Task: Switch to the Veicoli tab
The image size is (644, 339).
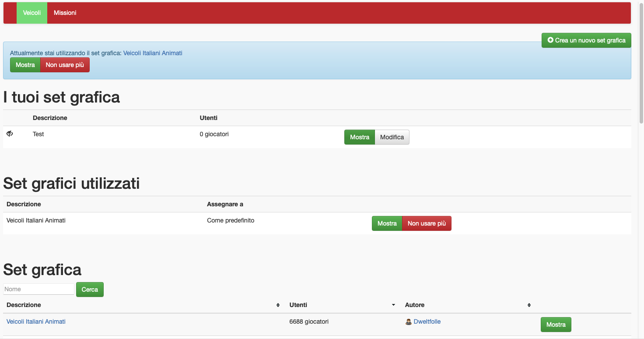Action: (32, 13)
